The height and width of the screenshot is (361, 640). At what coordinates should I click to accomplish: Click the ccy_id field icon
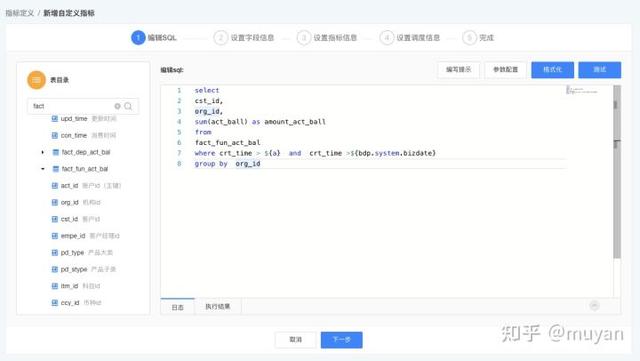click(x=55, y=303)
